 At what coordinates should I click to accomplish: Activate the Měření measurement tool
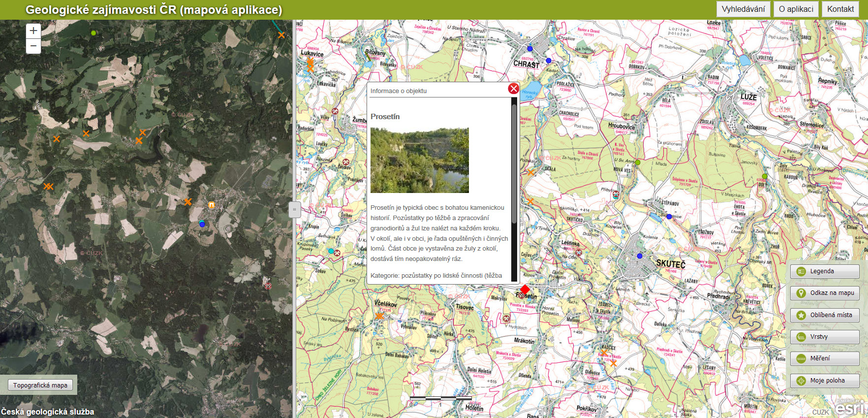[825, 358]
